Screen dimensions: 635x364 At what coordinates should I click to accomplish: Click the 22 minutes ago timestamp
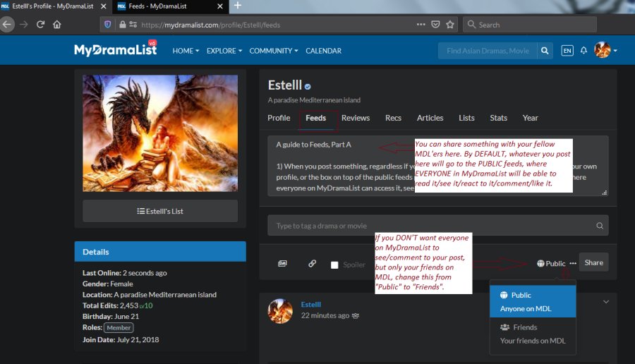(325, 315)
